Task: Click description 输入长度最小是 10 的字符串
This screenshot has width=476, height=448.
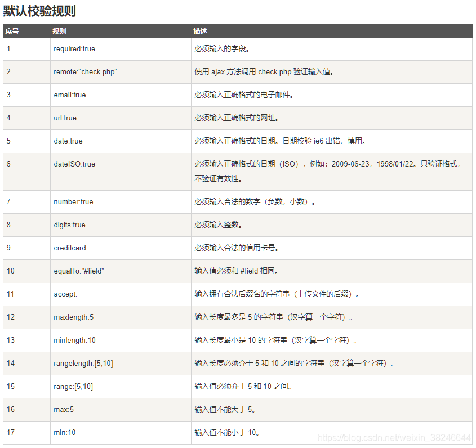Action: [275, 341]
